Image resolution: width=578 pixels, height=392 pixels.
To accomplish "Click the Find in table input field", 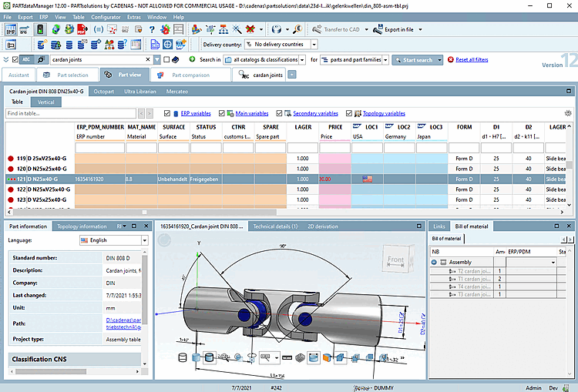I will [71, 113].
